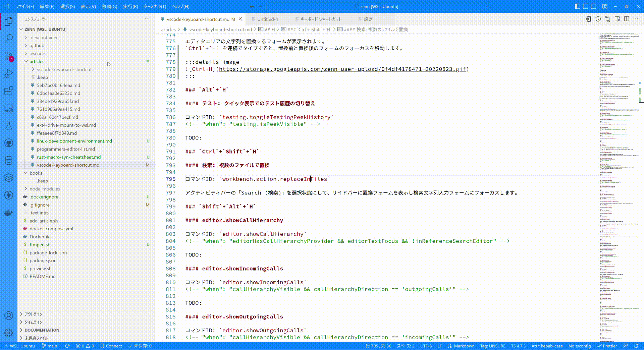The width and height of the screenshot is (644, 350).
Task: Open the Docker whale view
Action: click(x=9, y=213)
